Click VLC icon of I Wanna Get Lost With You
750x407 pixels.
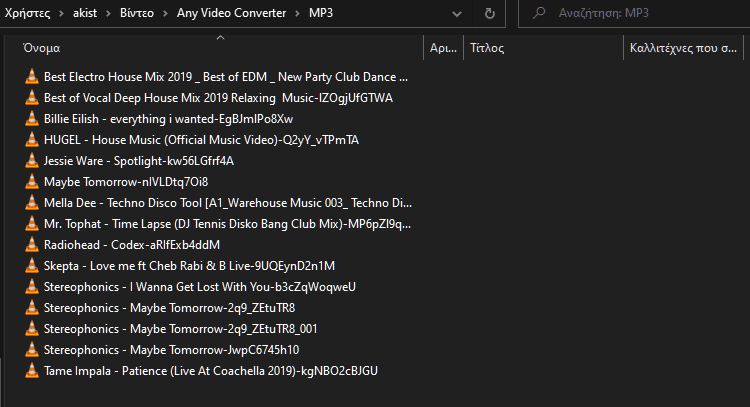(x=32, y=287)
